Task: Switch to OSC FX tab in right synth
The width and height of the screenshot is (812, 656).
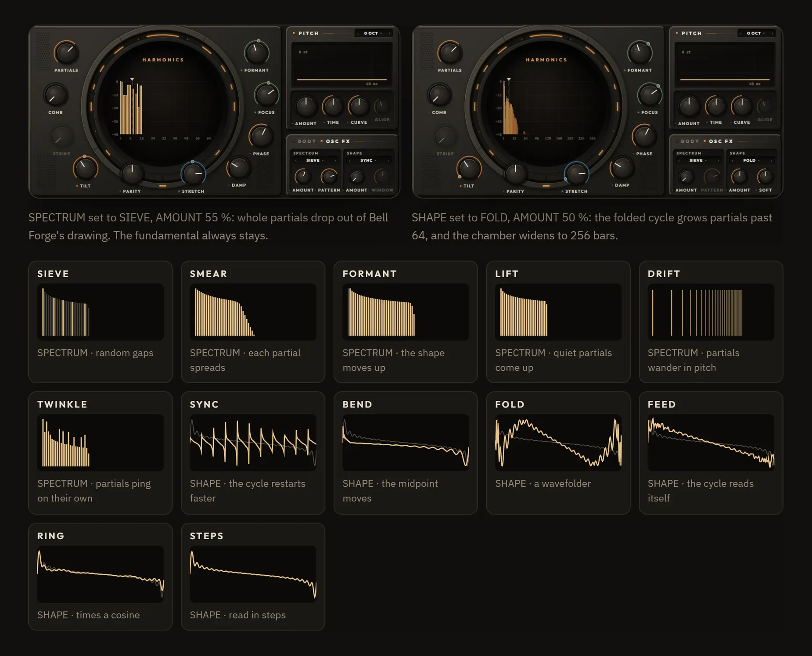Action: [x=721, y=141]
